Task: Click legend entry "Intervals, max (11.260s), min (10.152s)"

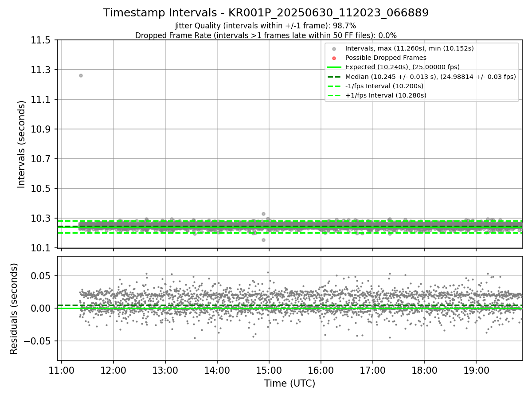Action: tap(410, 48)
